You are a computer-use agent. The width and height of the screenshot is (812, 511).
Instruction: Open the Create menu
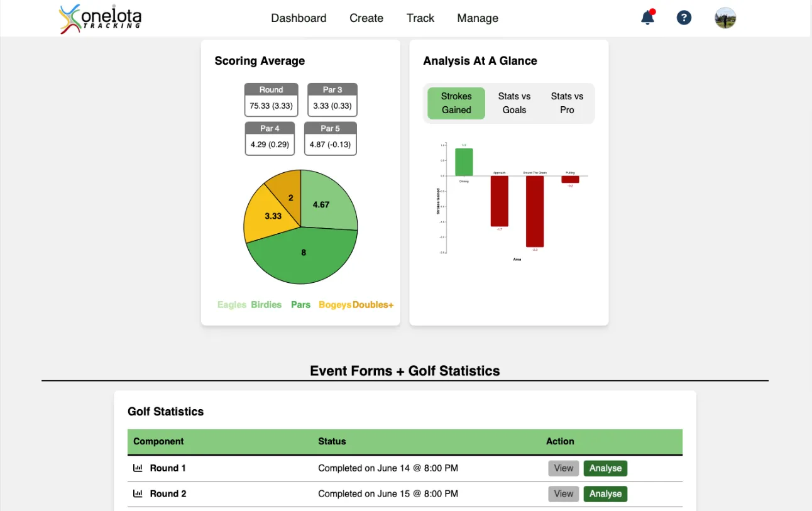[x=366, y=18]
